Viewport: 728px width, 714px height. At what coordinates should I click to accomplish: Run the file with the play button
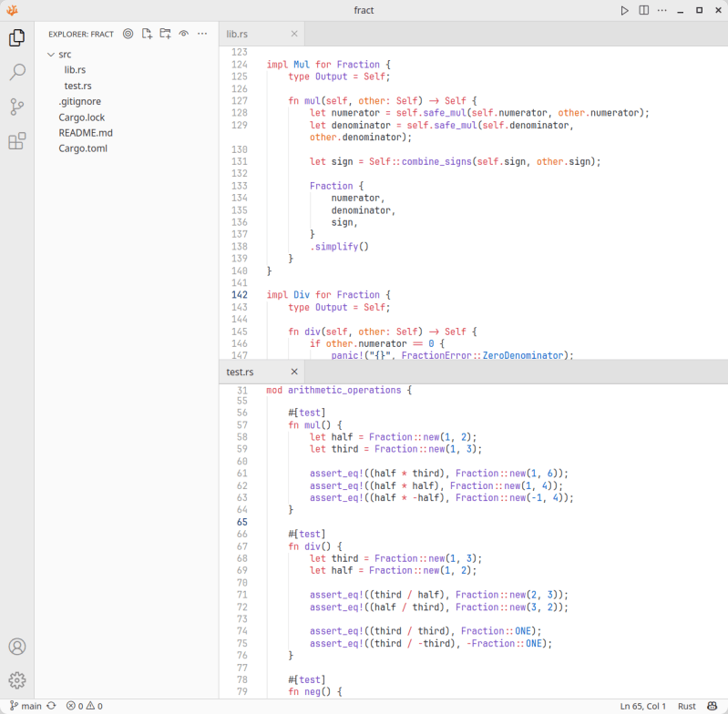625,10
